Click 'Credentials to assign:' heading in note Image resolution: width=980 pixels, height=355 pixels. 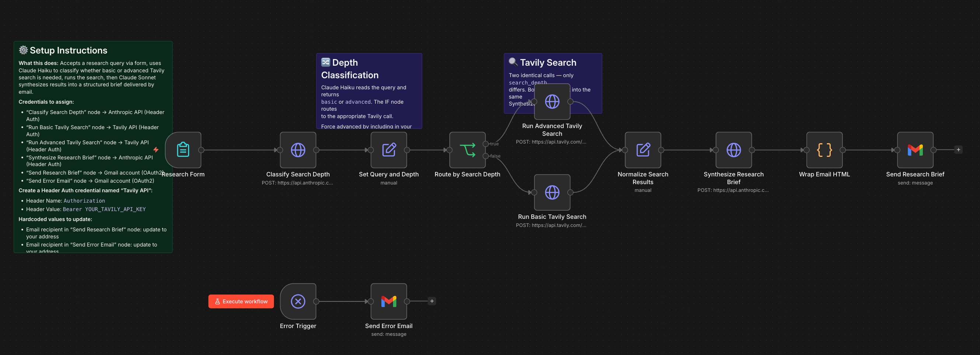[x=46, y=102]
